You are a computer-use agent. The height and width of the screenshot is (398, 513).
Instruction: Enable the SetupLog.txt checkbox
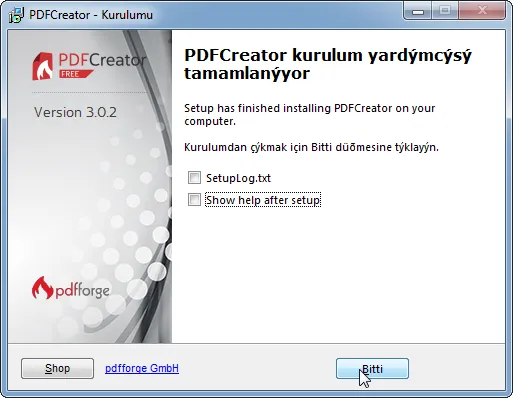pos(194,178)
